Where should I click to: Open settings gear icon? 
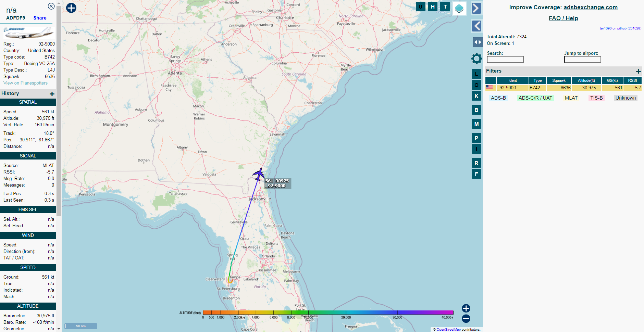[x=476, y=59]
